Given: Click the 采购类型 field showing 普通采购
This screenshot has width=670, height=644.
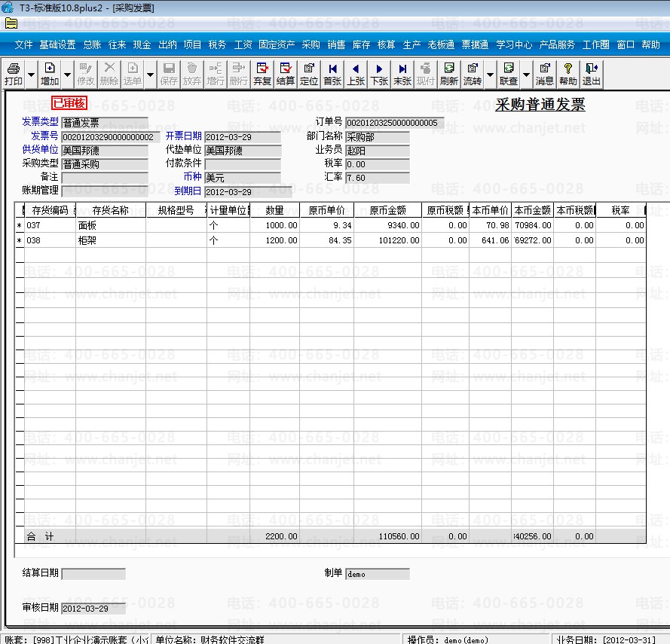Looking at the screenshot, I should coord(105,164).
